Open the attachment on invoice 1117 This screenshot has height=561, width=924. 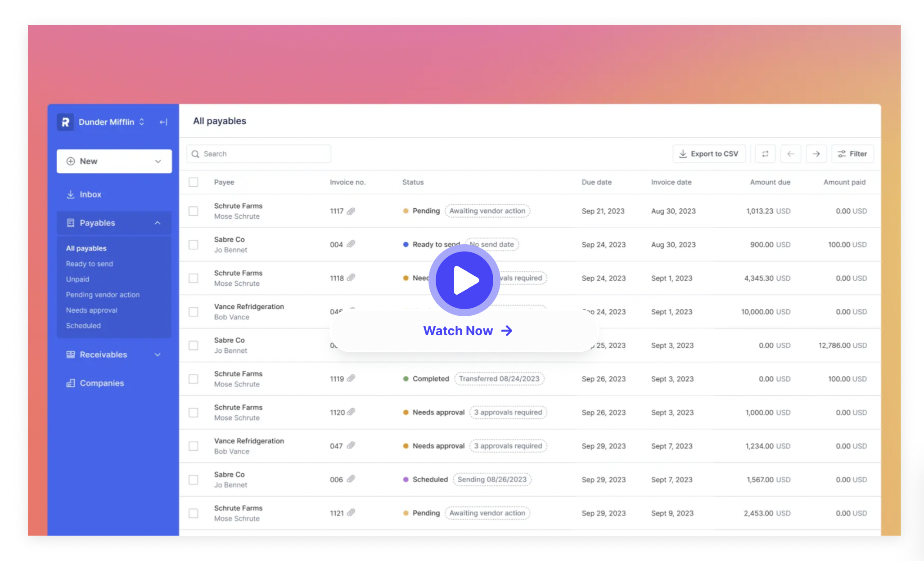coord(352,211)
